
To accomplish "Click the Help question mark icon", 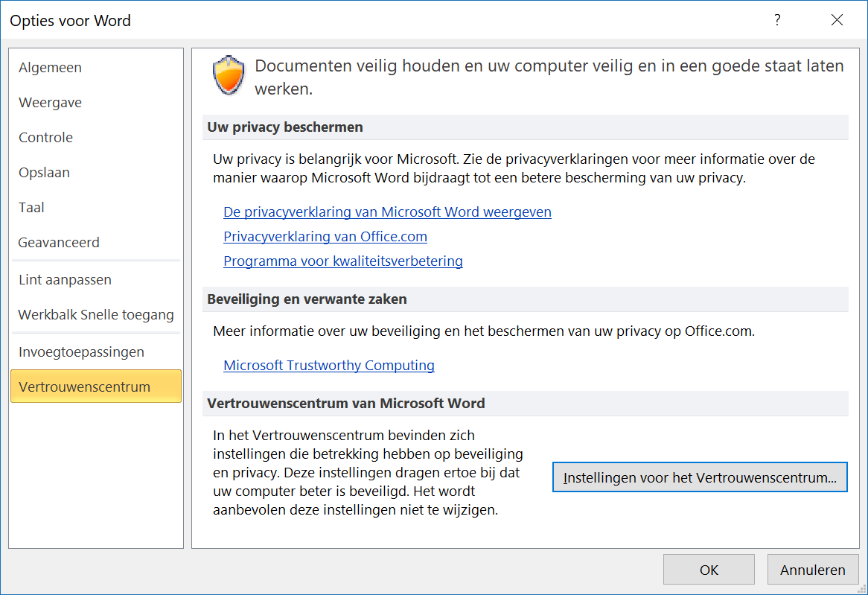I will (777, 20).
